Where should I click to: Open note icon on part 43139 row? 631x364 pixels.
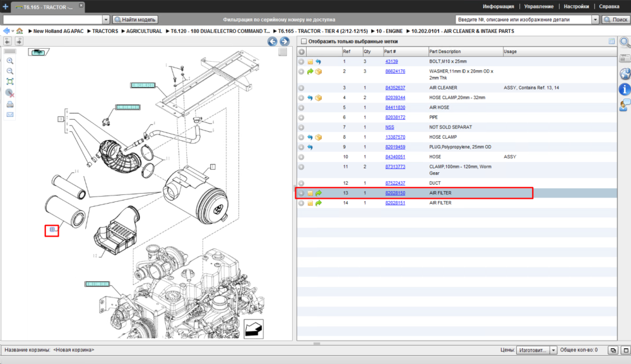tap(310, 62)
